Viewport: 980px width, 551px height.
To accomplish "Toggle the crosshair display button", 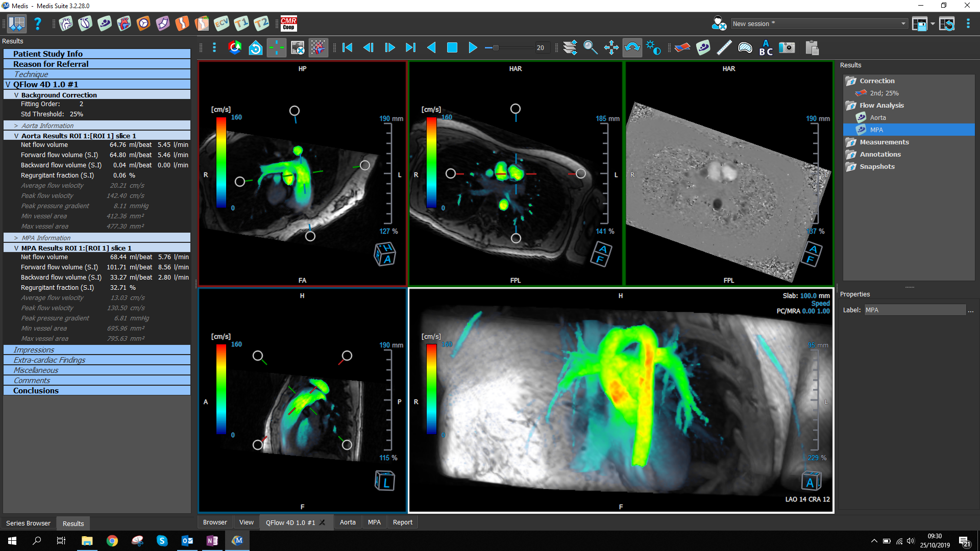I will (x=276, y=47).
